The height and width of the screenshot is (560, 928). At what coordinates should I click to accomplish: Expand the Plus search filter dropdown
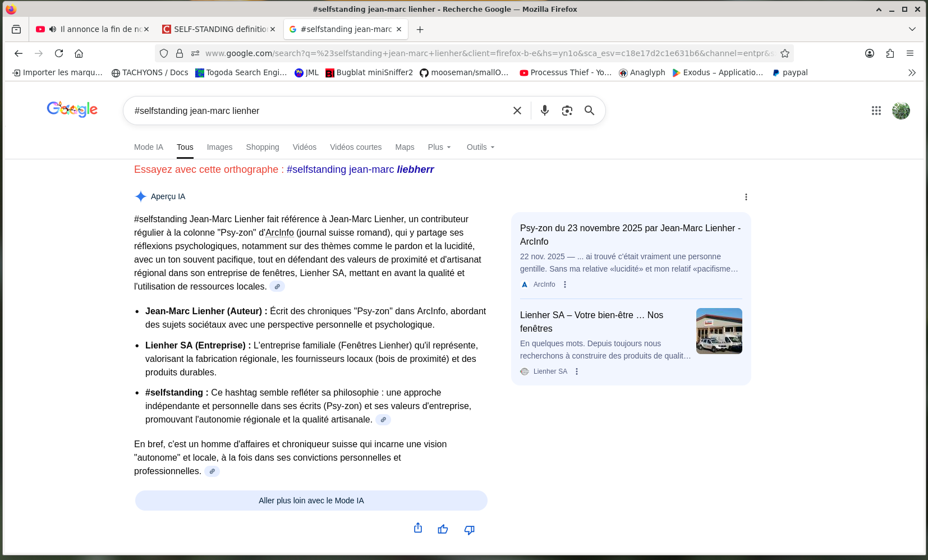pyautogui.click(x=439, y=147)
